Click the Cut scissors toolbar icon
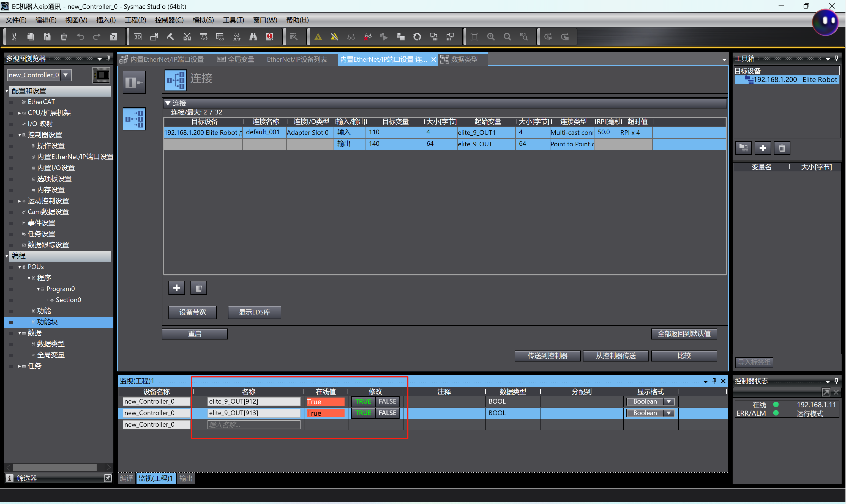 tap(14, 37)
